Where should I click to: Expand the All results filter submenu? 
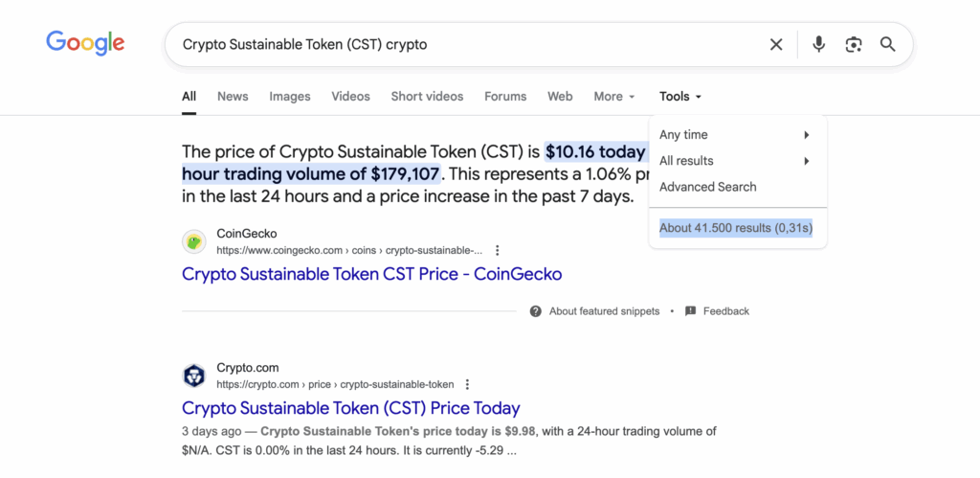coord(734,161)
